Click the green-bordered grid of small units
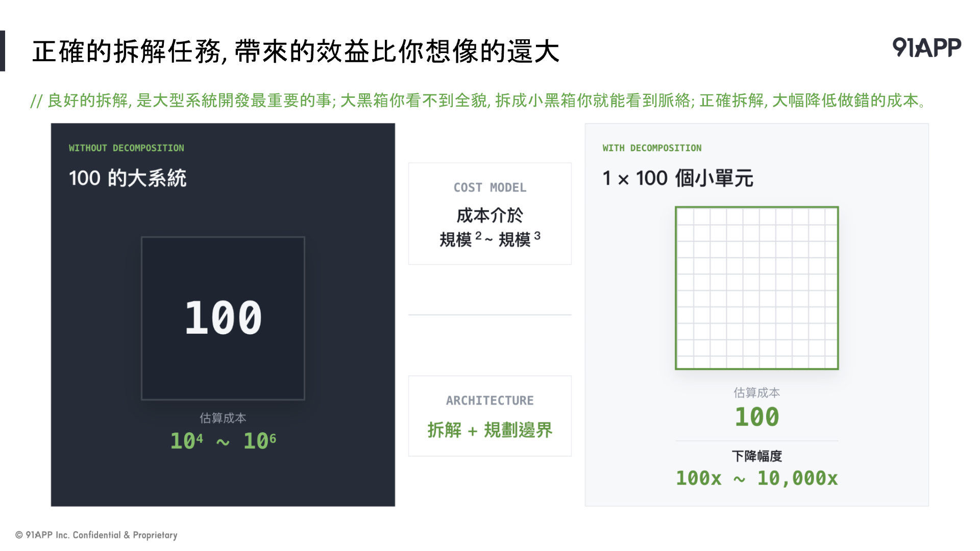The width and height of the screenshot is (980, 551). coord(757,288)
